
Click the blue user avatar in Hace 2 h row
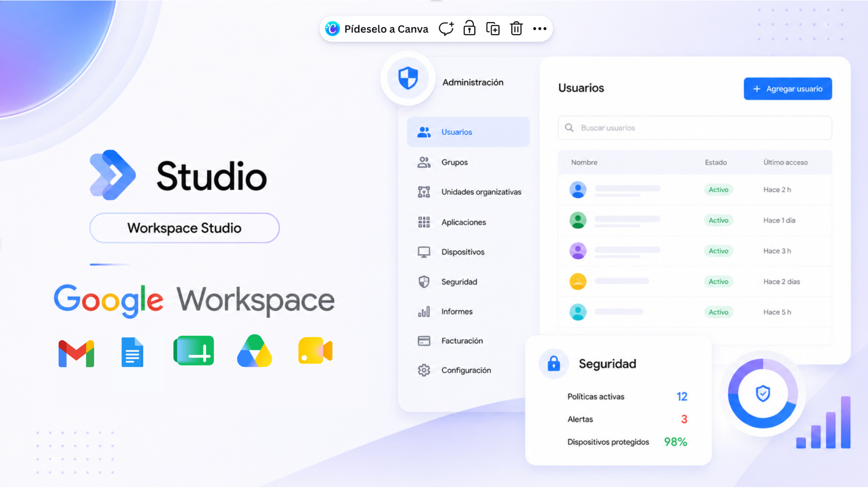[578, 190]
